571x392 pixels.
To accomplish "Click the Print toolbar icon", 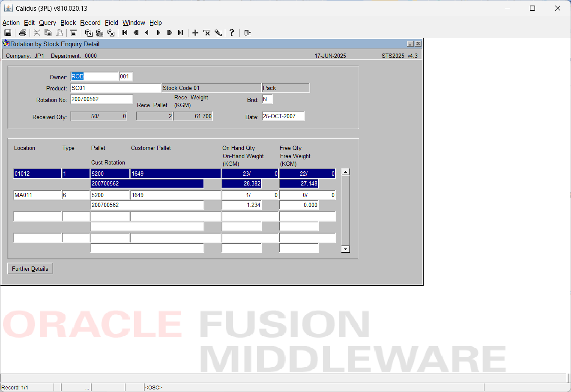I will (x=23, y=33).
